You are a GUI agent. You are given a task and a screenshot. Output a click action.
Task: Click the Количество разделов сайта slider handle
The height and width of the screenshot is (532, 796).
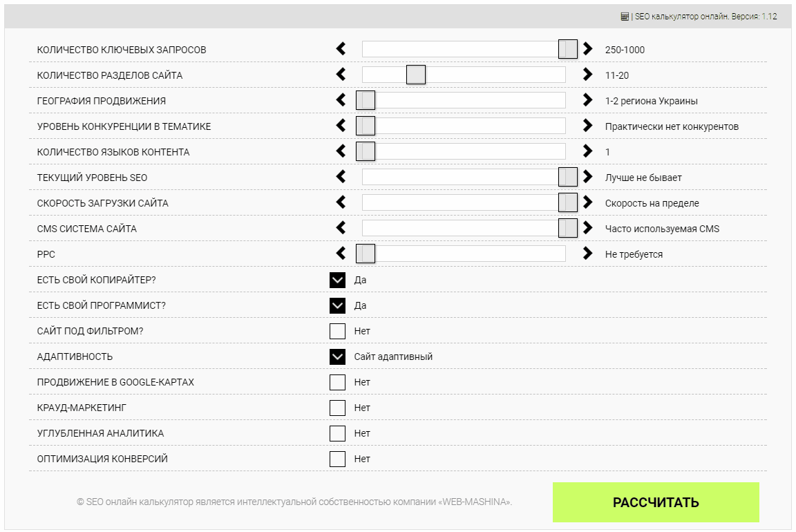pyautogui.click(x=416, y=75)
